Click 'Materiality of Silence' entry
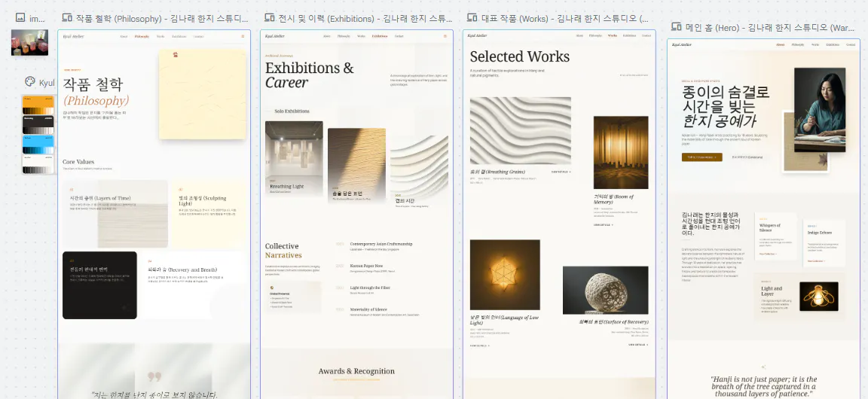The height and width of the screenshot is (399, 868). point(368,310)
